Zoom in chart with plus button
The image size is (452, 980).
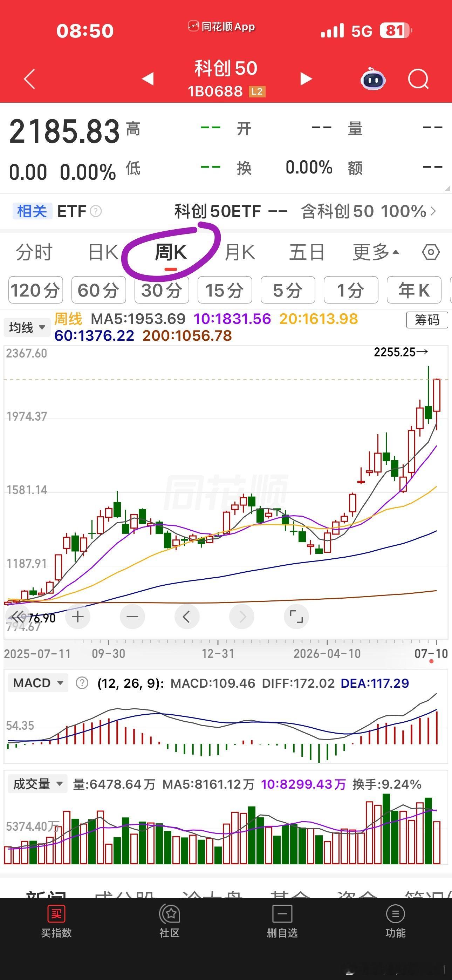pyautogui.click(x=78, y=616)
